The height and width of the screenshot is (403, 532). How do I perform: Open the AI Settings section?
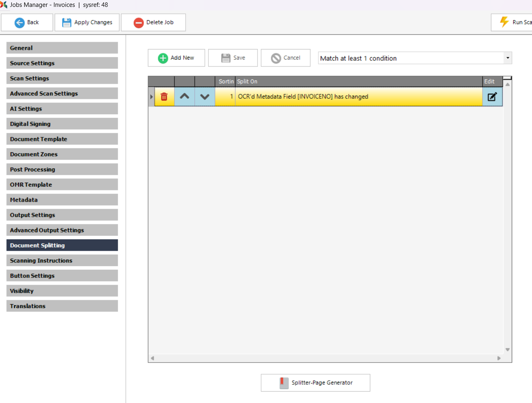click(x=62, y=109)
